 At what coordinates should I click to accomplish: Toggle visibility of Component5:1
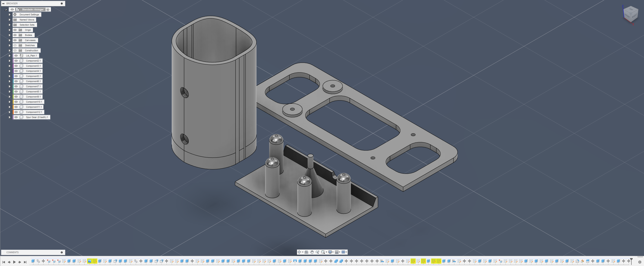(16, 76)
